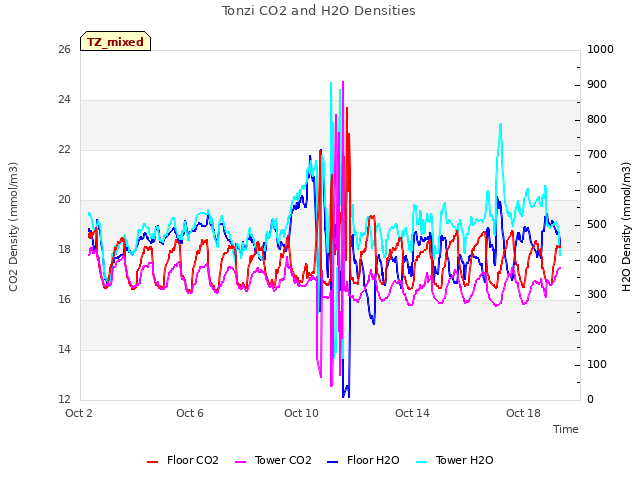Click the 100 right axis tick label
Screen dimensions: 640x480
597,364
